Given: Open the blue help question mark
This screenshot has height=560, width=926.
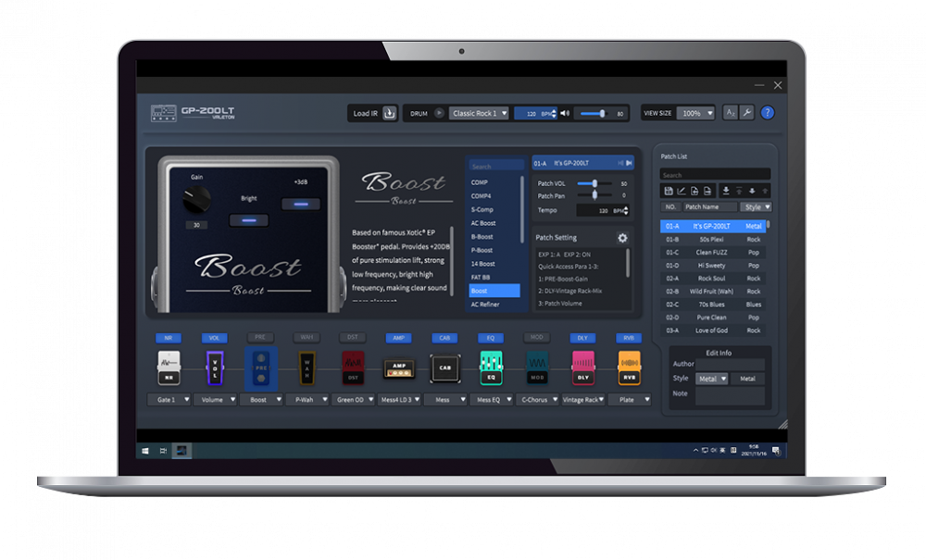Looking at the screenshot, I should coord(767,113).
